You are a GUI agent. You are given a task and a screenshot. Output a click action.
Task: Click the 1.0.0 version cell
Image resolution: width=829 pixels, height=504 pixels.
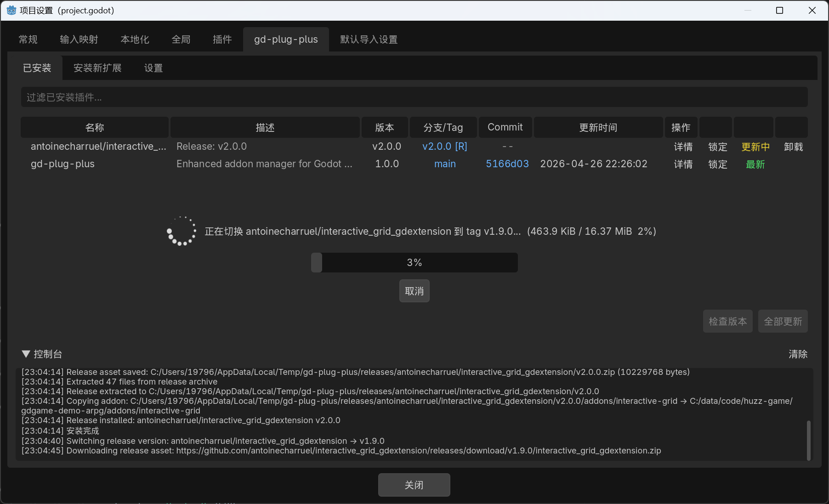point(387,164)
